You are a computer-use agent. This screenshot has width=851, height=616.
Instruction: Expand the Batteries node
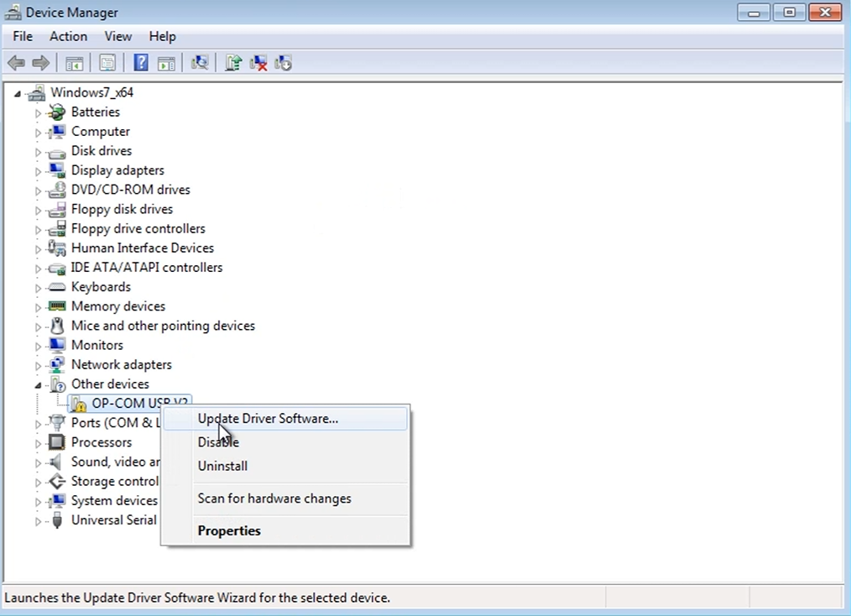tap(38, 113)
